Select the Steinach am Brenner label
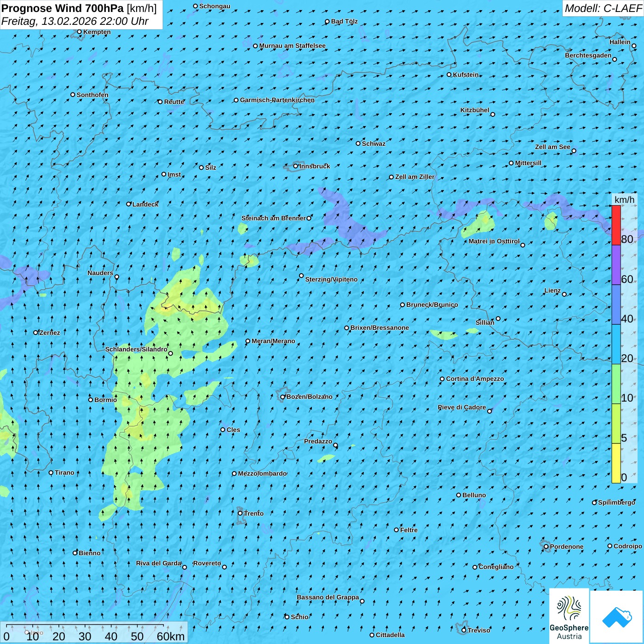The height and width of the screenshot is (644, 644). [x=273, y=218]
